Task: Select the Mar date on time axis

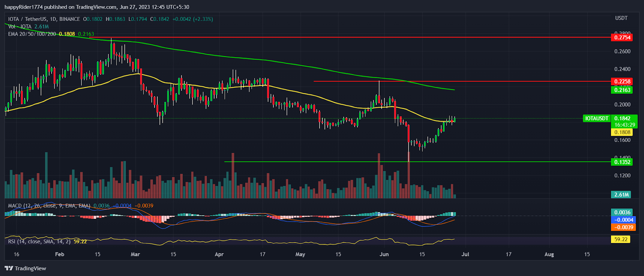Action: 135,254
